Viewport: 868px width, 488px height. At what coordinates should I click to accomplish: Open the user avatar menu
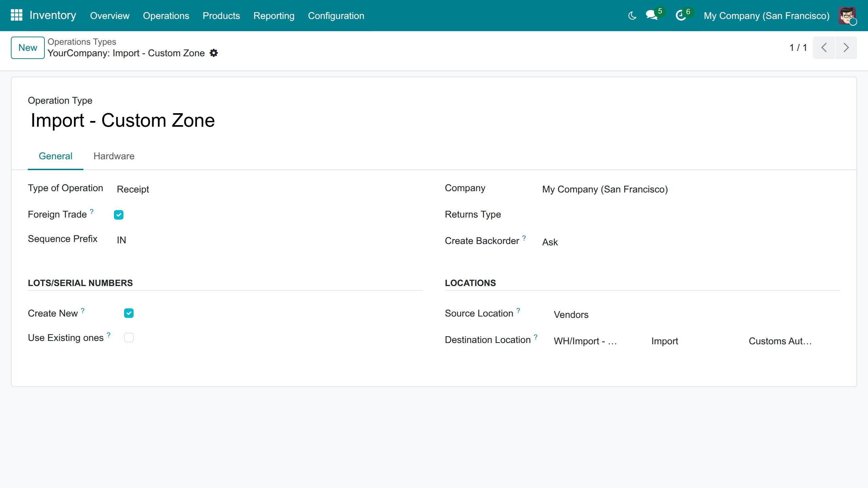click(847, 16)
